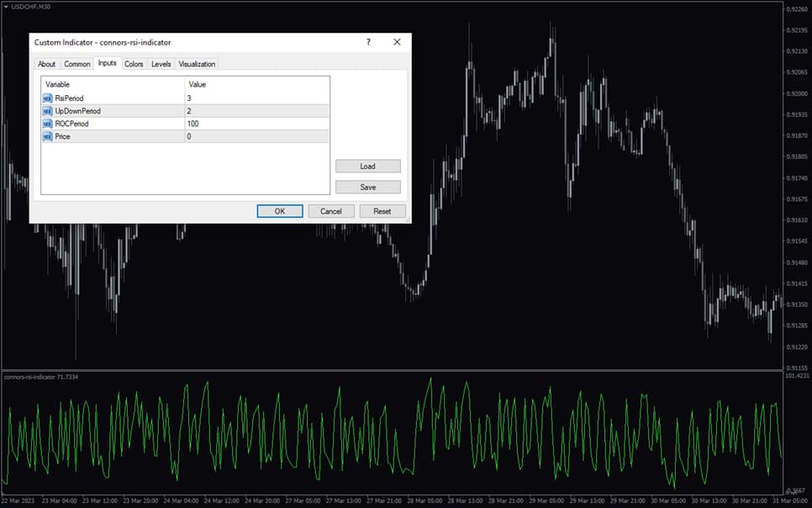Open the Common tab
Screen dimensions: 812x508
point(76,63)
